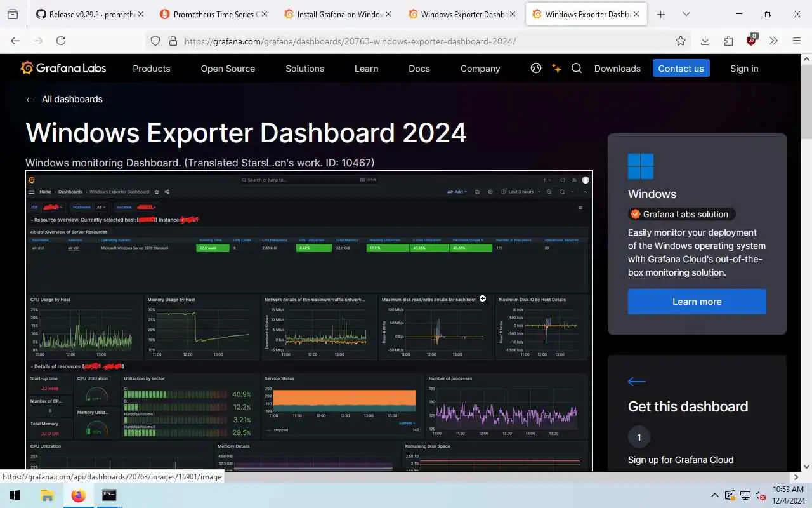812x508 pixels.
Task: Click the site padlock security icon
Action: [x=173, y=41]
